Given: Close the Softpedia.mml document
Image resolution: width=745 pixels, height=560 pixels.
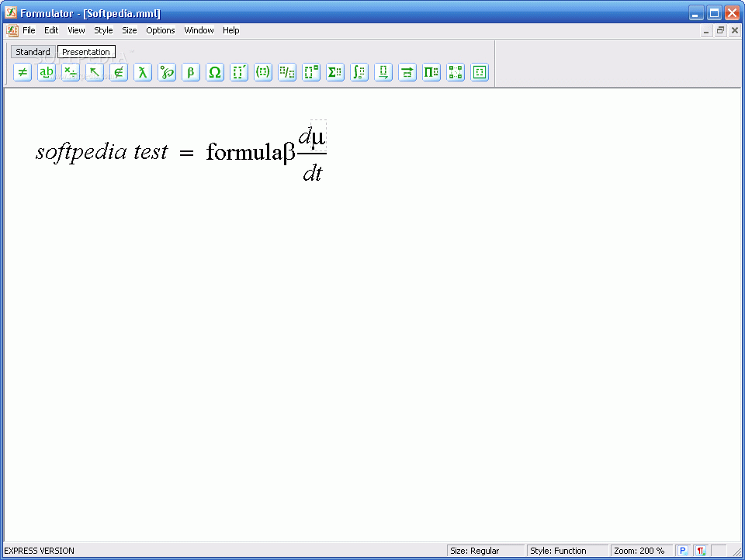Looking at the screenshot, I should click(735, 30).
